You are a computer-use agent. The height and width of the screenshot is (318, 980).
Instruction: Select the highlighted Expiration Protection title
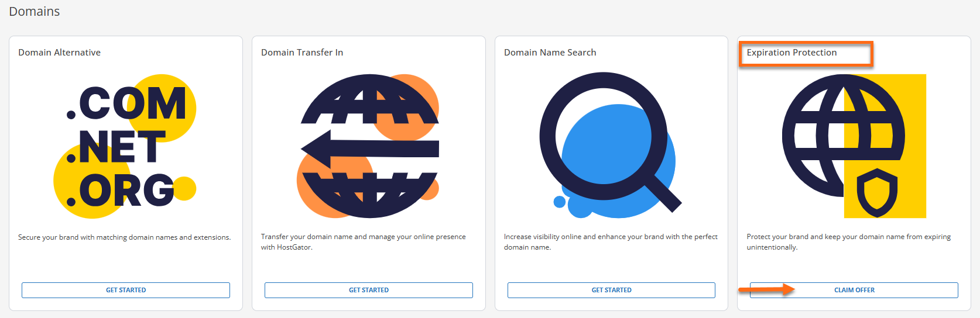pyautogui.click(x=791, y=53)
